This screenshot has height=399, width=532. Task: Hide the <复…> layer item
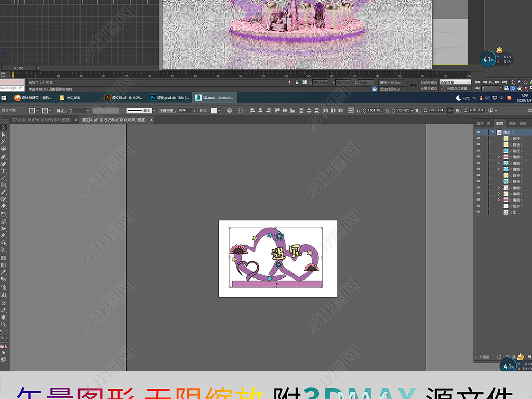coord(478,212)
